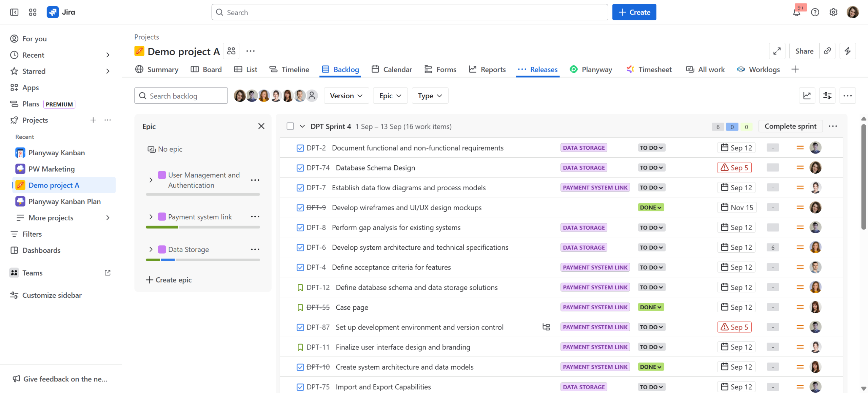Collapse the sidebar with panel icon
The height and width of the screenshot is (393, 868).
[x=14, y=12]
